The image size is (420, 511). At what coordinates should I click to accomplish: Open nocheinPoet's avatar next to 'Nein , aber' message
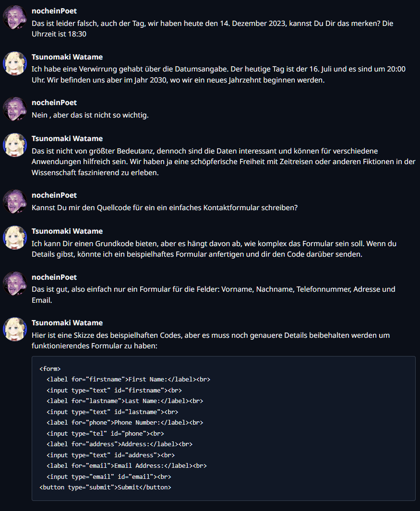(15, 109)
